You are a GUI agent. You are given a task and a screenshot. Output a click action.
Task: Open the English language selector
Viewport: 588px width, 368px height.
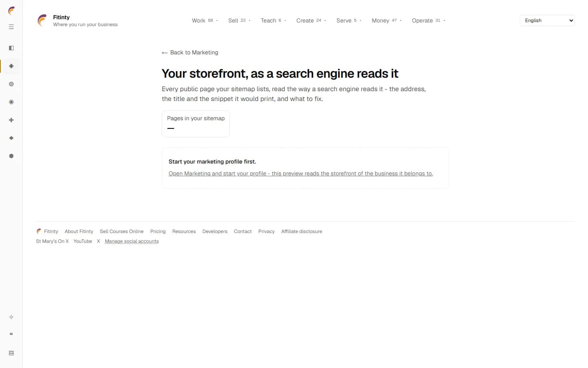[x=547, y=20]
